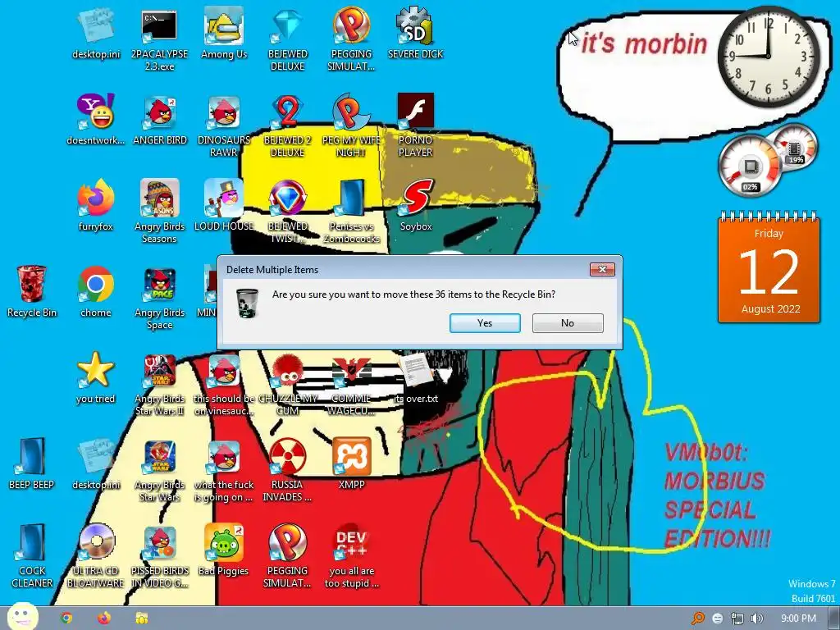
Task: Select the COMMIE WAGECU... desktop icon
Action: 351,384
